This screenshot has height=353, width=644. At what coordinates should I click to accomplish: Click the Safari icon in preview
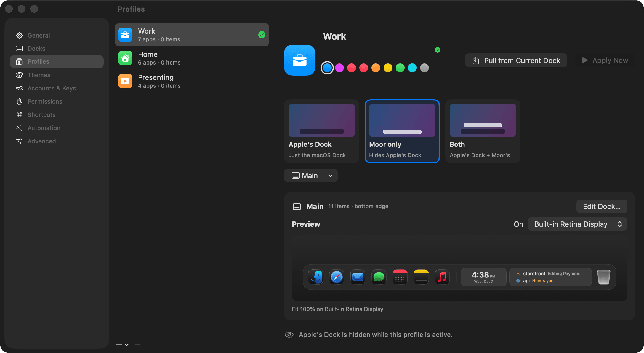[337, 277]
